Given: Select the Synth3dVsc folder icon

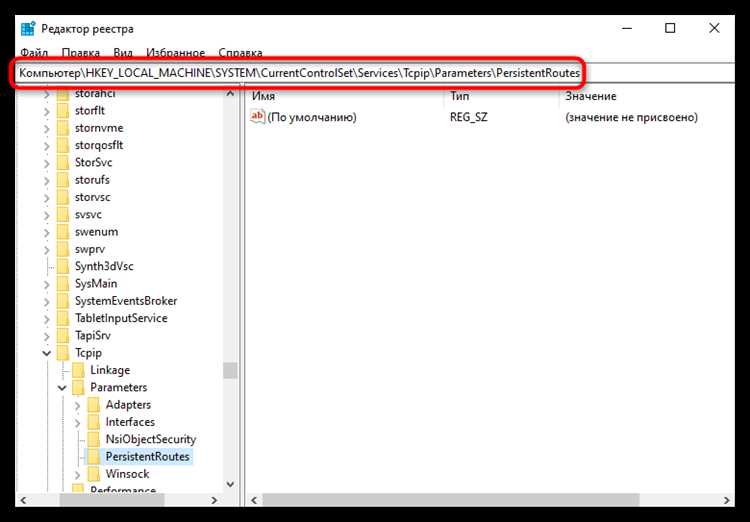Looking at the screenshot, I should point(63,267).
